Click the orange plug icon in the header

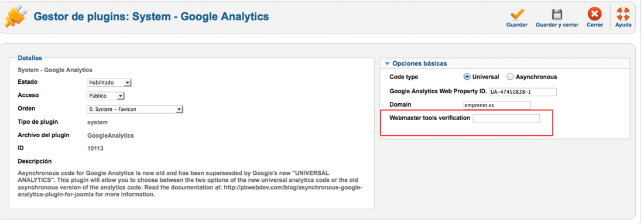pyautogui.click(x=16, y=17)
